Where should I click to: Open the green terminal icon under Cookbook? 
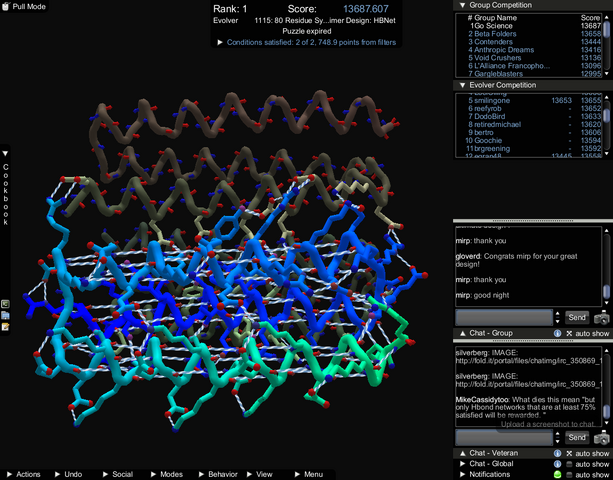tap(5, 304)
